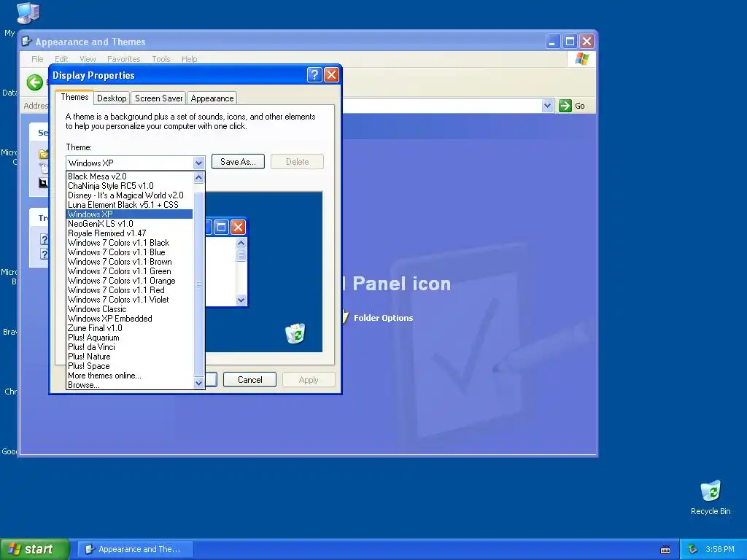Click the theme list scrollbar thumb

click(198, 284)
